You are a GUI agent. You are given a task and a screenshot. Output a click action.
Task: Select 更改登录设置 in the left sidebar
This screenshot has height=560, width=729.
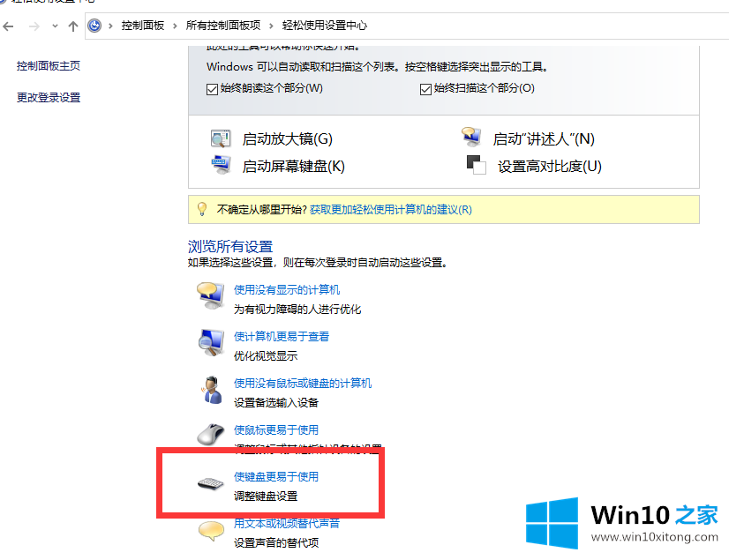pos(49,98)
